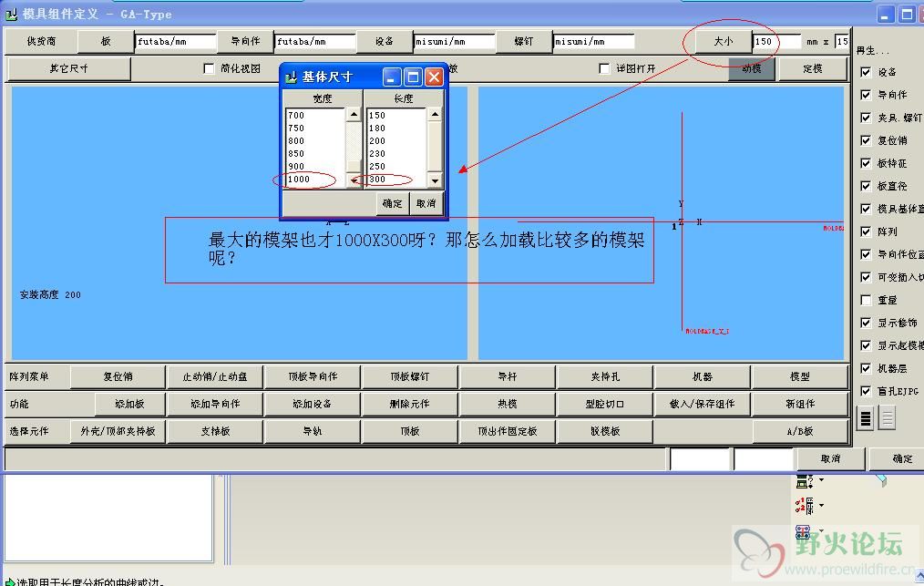Viewport: 924px width, 586px height.
Task: Click the 螺钉 supplier button
Action: [x=523, y=41]
